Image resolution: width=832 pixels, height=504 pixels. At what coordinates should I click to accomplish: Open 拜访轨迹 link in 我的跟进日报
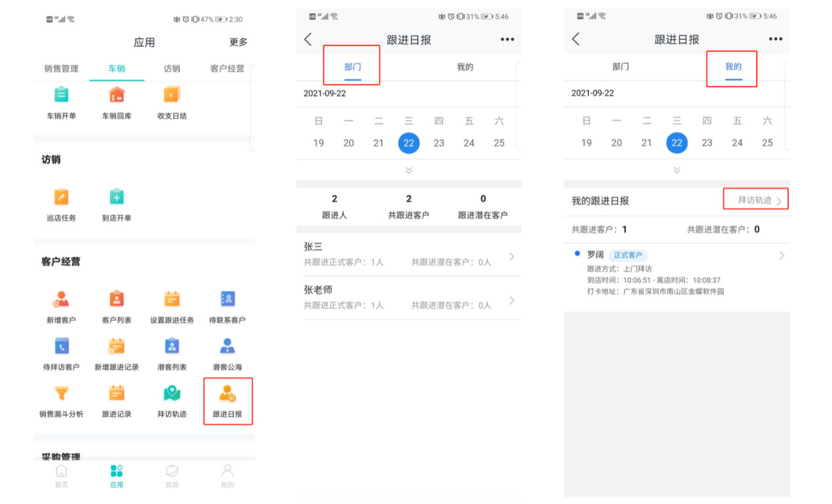(x=760, y=200)
